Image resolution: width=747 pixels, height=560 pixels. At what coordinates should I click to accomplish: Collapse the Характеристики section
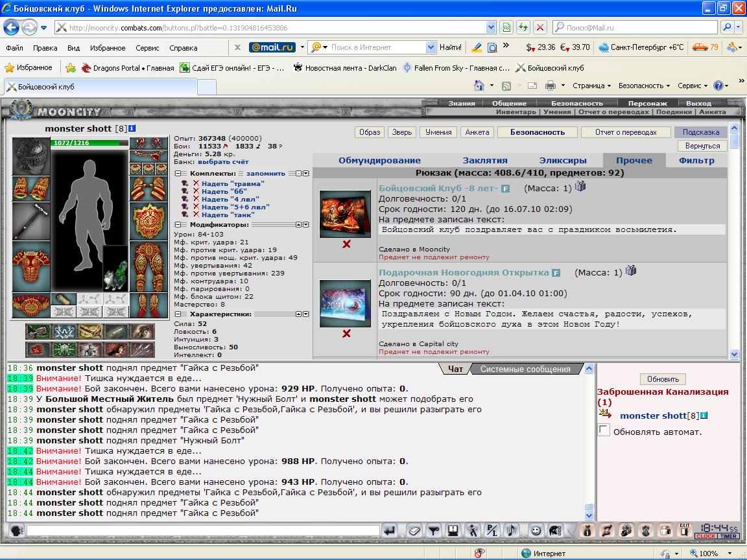pyautogui.click(x=178, y=314)
